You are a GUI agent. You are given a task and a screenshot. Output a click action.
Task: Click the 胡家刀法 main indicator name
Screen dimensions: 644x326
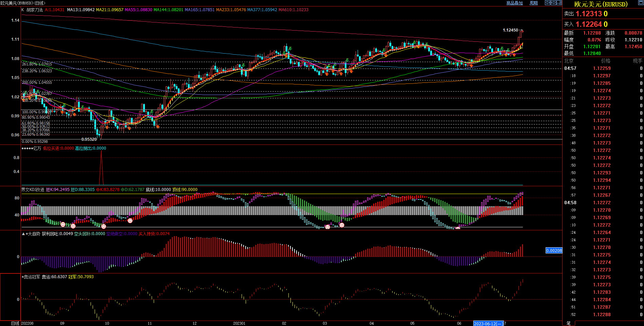[x=35, y=10]
